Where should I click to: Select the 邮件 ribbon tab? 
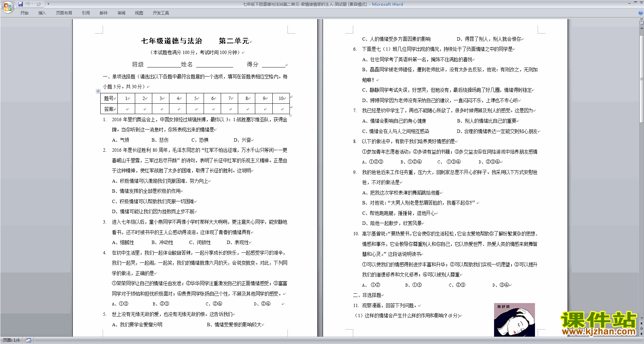[x=104, y=13]
